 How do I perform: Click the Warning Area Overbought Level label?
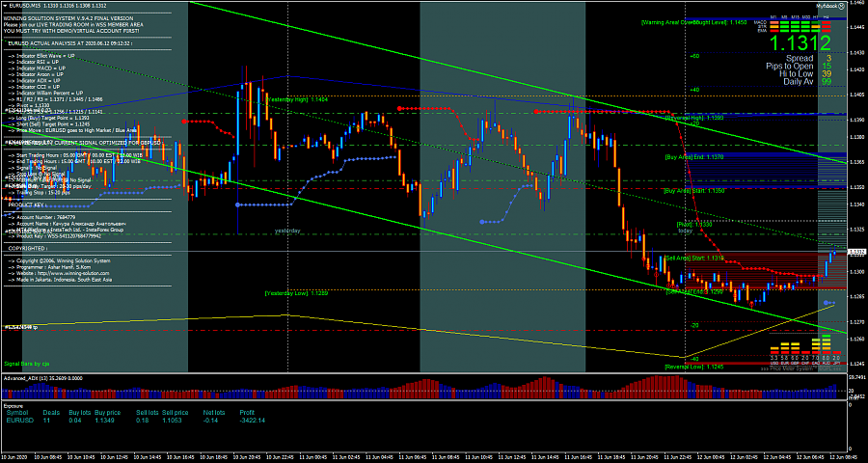(693, 21)
